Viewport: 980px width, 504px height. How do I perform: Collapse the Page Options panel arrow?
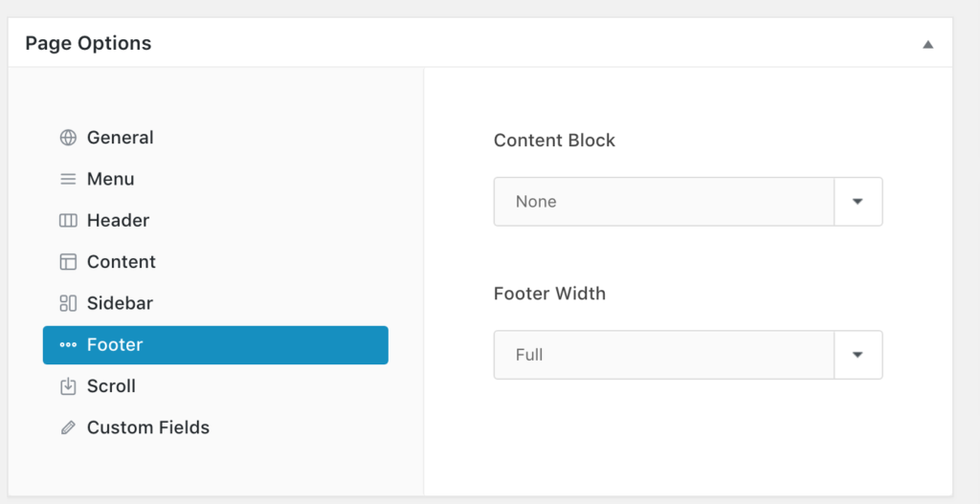coord(928,44)
